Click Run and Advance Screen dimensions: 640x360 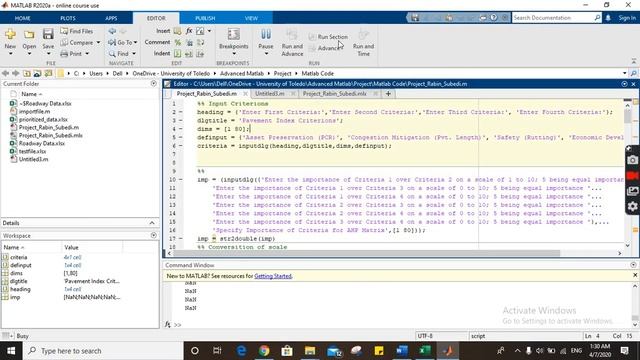click(x=292, y=42)
